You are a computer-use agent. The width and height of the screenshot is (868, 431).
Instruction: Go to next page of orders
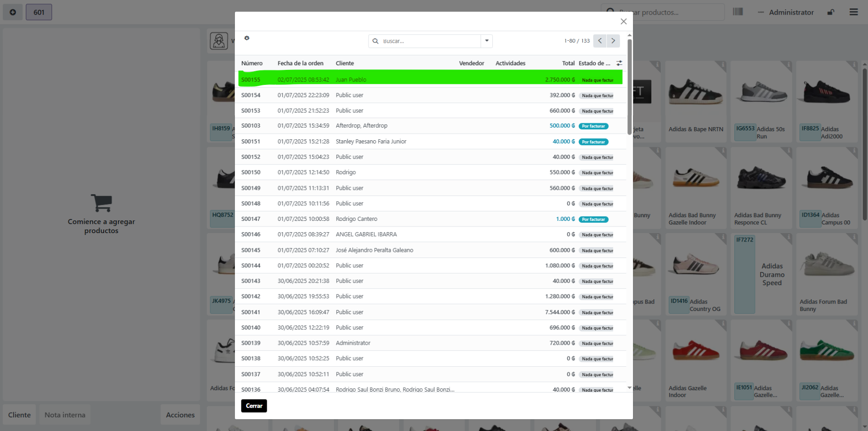(613, 41)
